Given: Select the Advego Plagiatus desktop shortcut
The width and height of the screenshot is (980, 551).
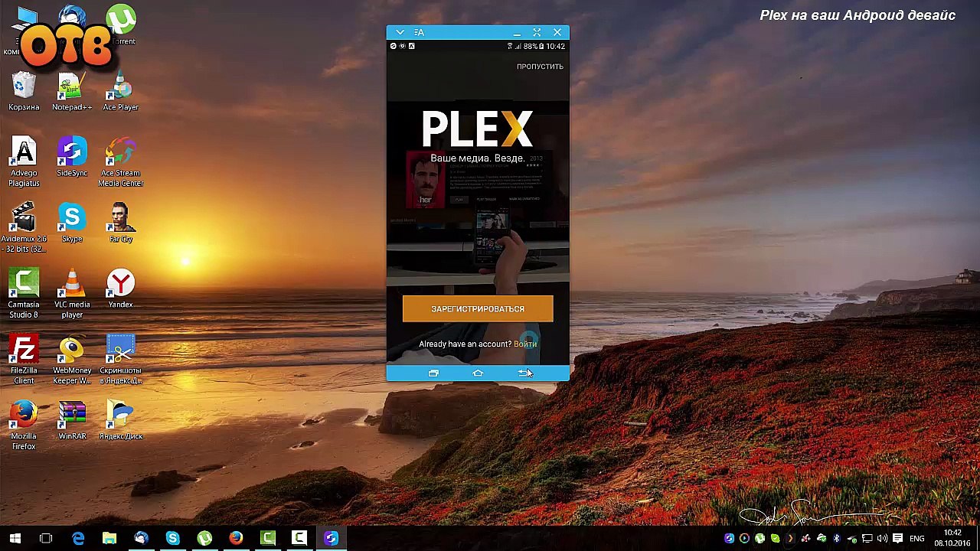Looking at the screenshot, I should point(24,162).
